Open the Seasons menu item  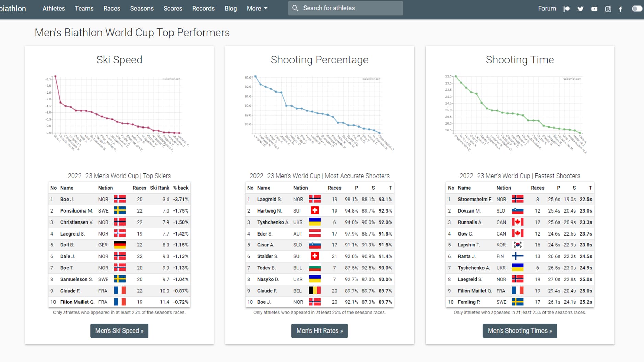(142, 8)
